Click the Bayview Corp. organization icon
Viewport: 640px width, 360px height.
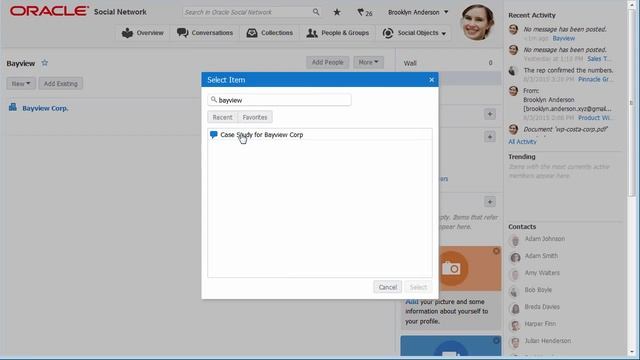13,107
